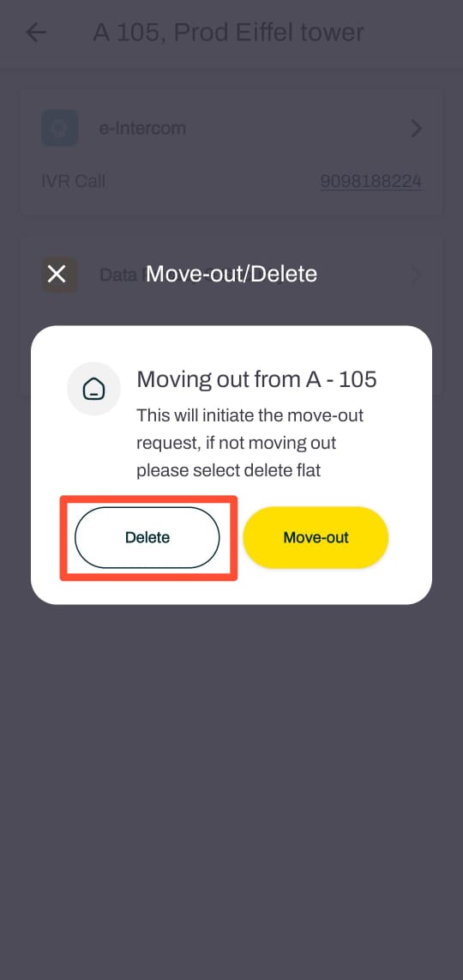Viewport: 463px width, 980px height.
Task: Click the 'A 105, Prod Eiffel tower' title
Action: pyautogui.click(x=229, y=33)
